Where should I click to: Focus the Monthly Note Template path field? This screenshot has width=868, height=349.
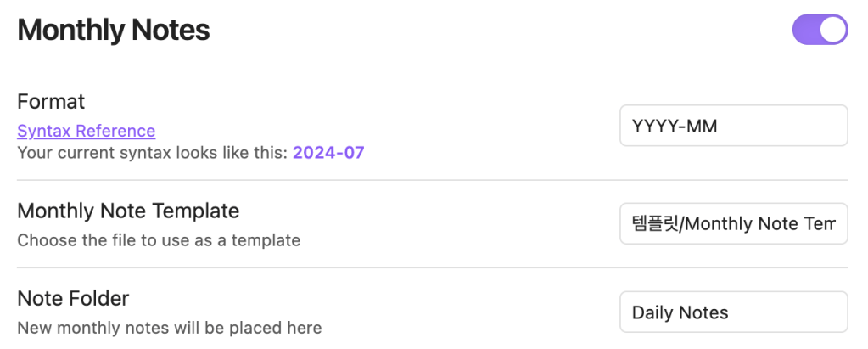[x=733, y=223]
